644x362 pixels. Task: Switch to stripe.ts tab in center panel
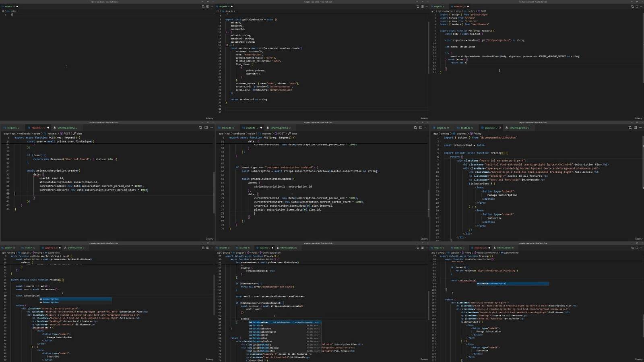tap(227, 128)
